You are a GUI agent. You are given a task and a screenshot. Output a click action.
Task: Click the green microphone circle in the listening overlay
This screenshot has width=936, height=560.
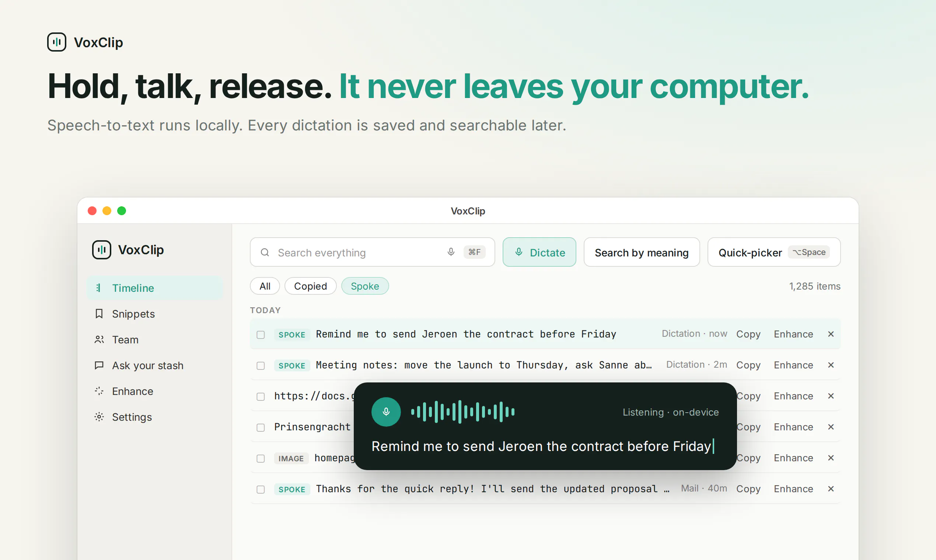386,412
